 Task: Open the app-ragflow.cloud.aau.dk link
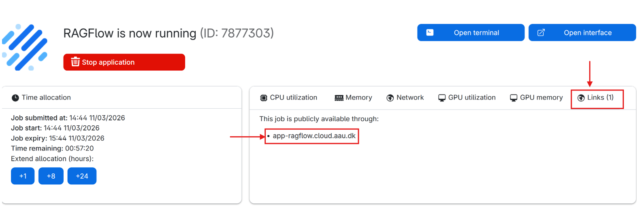coord(314,136)
